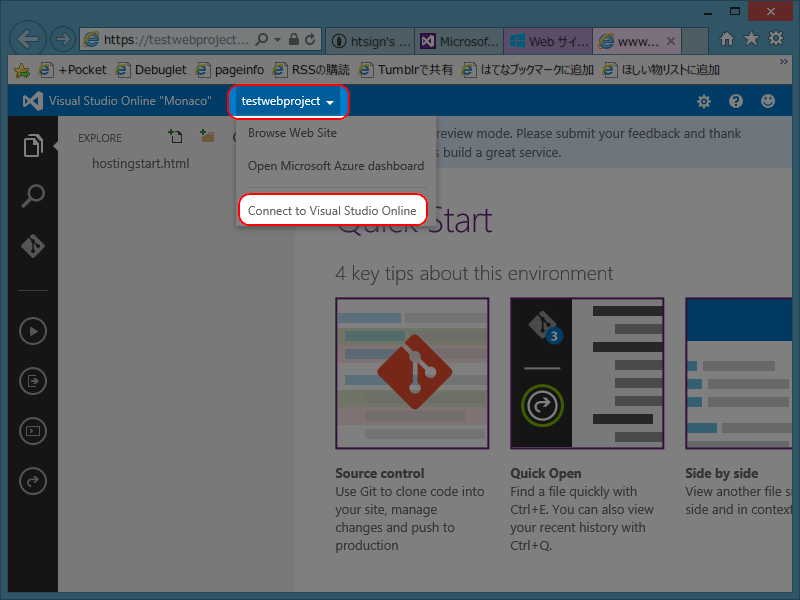Image resolution: width=800 pixels, height=600 pixels.
Task: Click the smiley feedback icon
Action: pyautogui.click(x=768, y=101)
